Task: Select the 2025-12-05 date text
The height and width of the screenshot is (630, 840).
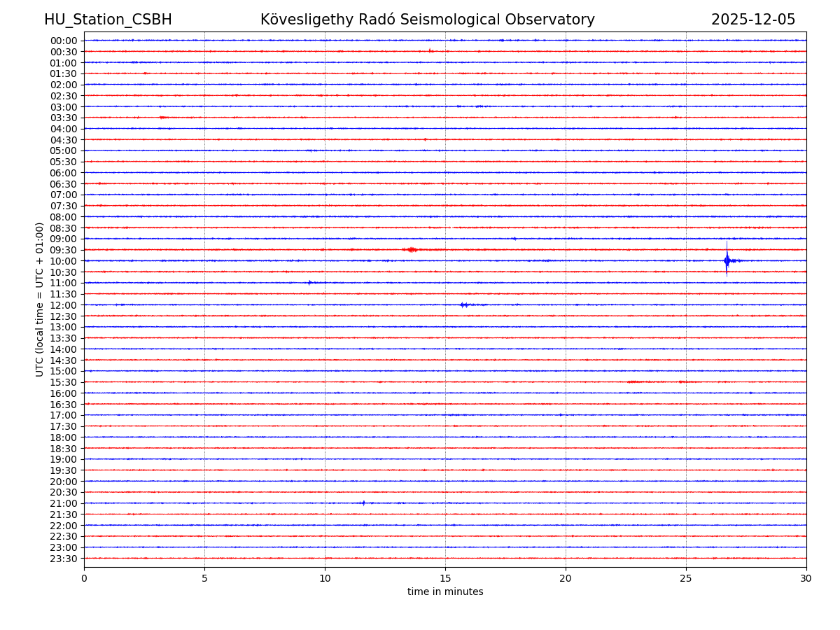Action: click(x=753, y=20)
